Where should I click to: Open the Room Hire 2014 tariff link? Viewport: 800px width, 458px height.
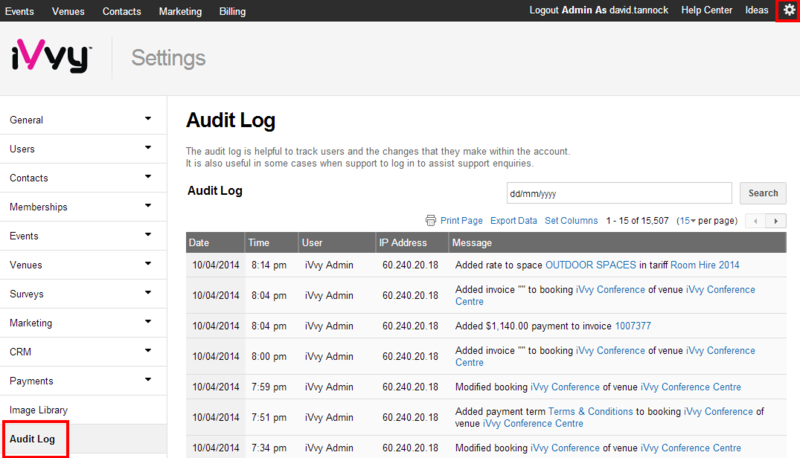(705, 265)
